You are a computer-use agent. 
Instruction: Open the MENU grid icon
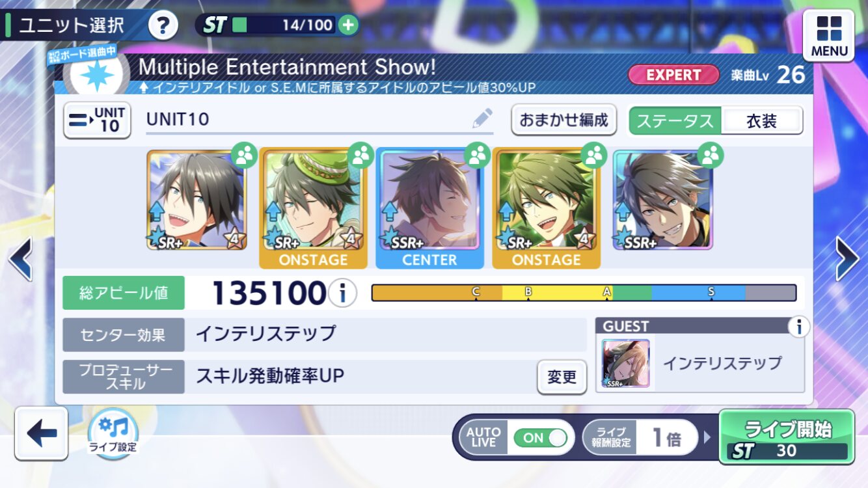829,35
